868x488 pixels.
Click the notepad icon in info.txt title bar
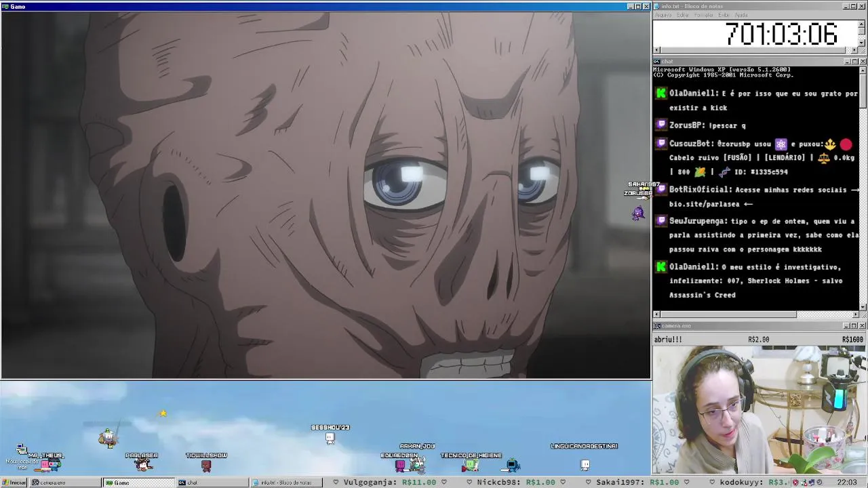(658, 6)
